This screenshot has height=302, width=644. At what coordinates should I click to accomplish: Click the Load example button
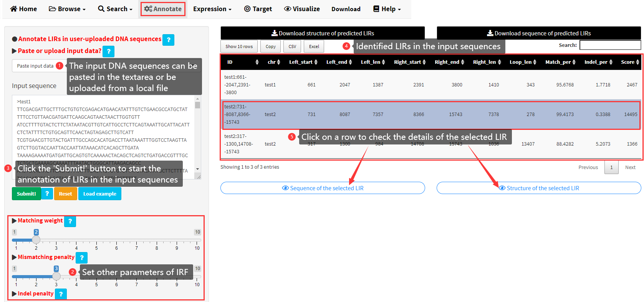(x=100, y=194)
